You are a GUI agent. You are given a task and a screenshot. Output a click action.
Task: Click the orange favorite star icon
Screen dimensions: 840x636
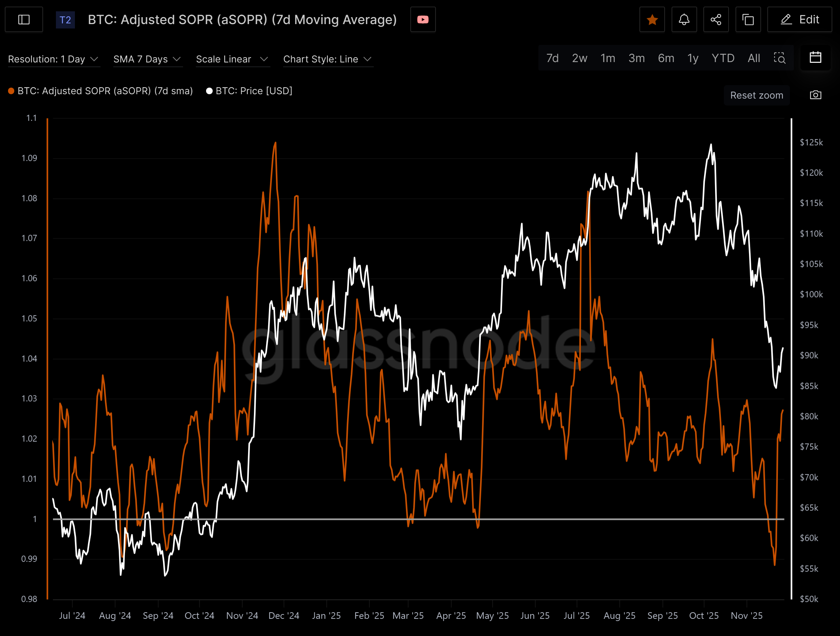[652, 19]
